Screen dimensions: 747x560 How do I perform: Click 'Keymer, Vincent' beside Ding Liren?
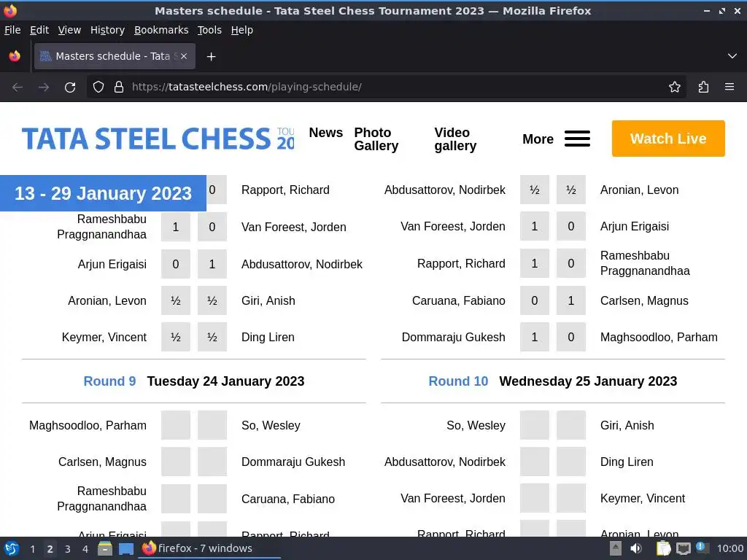pyautogui.click(x=104, y=337)
